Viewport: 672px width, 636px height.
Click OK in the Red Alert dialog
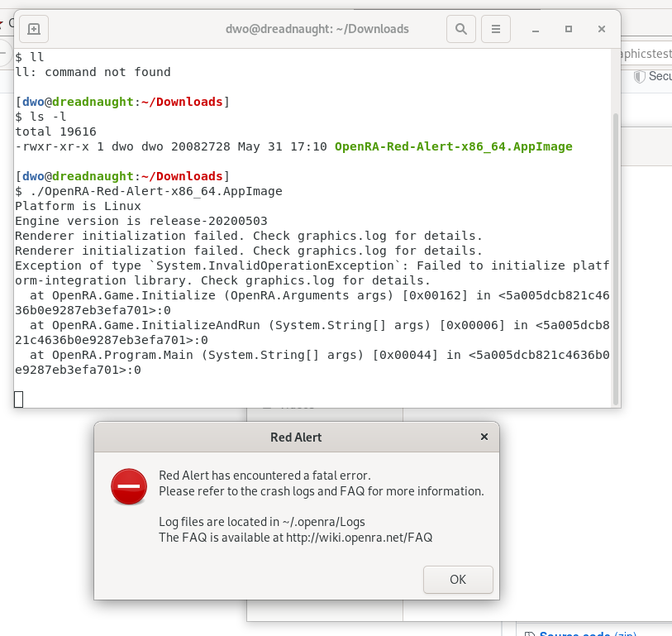[x=458, y=580]
